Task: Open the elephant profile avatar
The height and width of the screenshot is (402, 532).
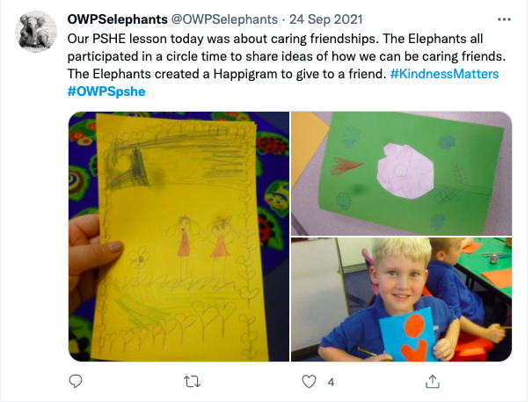Action: click(x=36, y=32)
